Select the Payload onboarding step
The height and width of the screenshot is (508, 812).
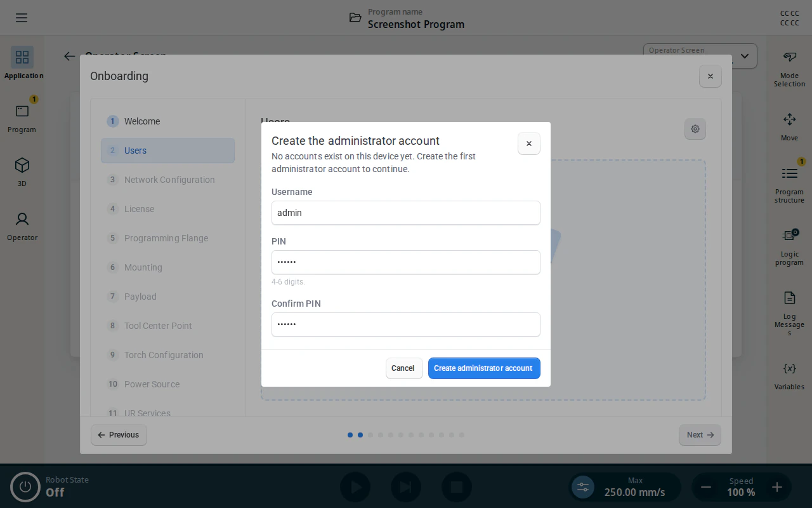click(167, 297)
